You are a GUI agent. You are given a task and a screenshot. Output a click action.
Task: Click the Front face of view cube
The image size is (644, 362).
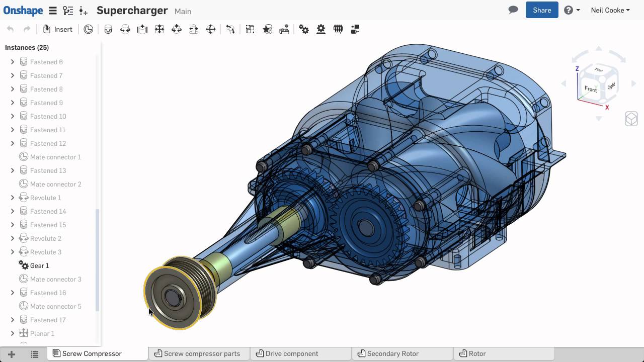point(591,88)
